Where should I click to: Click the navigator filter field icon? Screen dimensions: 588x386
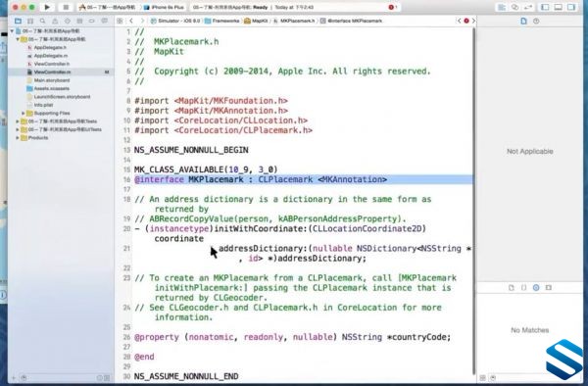[x=24, y=378]
